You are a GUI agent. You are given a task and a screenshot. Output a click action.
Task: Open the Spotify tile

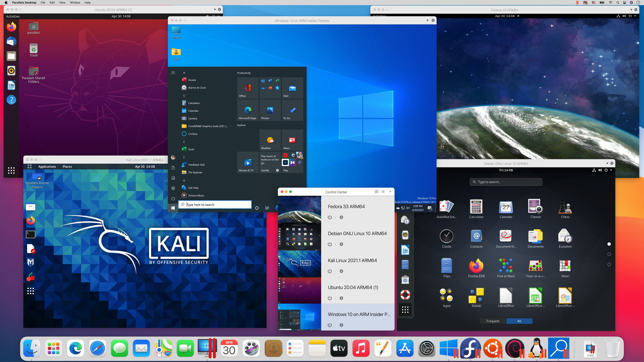click(x=270, y=163)
